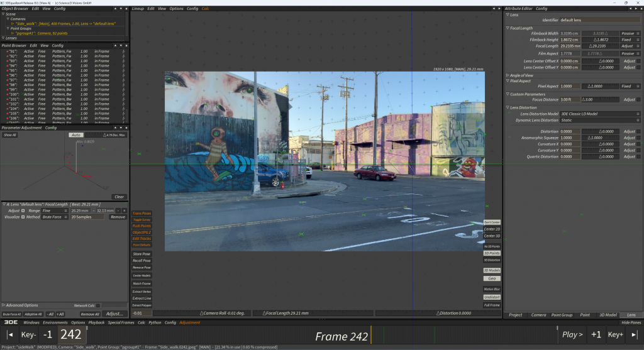The image size is (644, 350).
Task: Enable Adjust checkbox for Anamorphic Squeeze
Action: click(x=638, y=138)
